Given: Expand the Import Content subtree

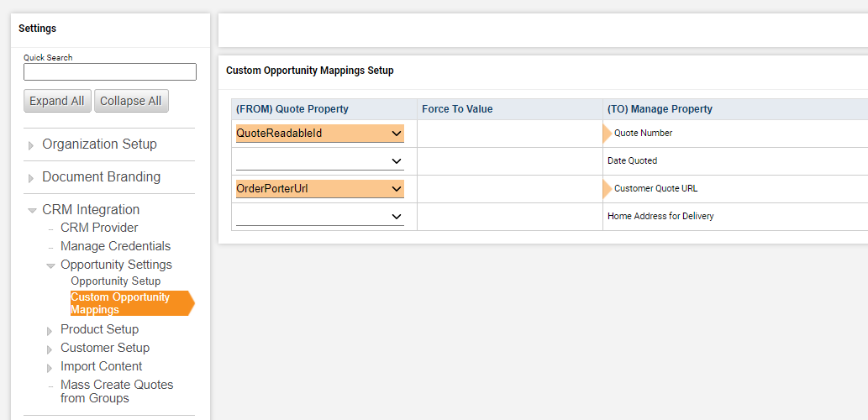Looking at the screenshot, I should (50, 367).
